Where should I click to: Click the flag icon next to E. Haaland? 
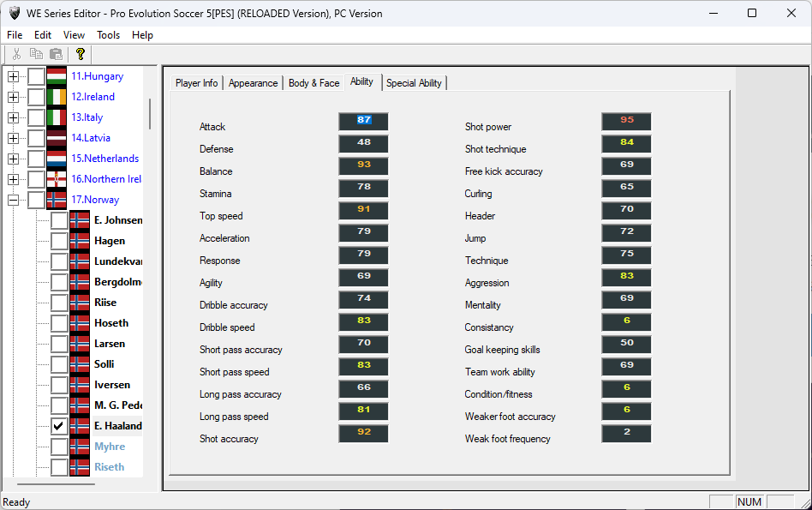pos(80,426)
